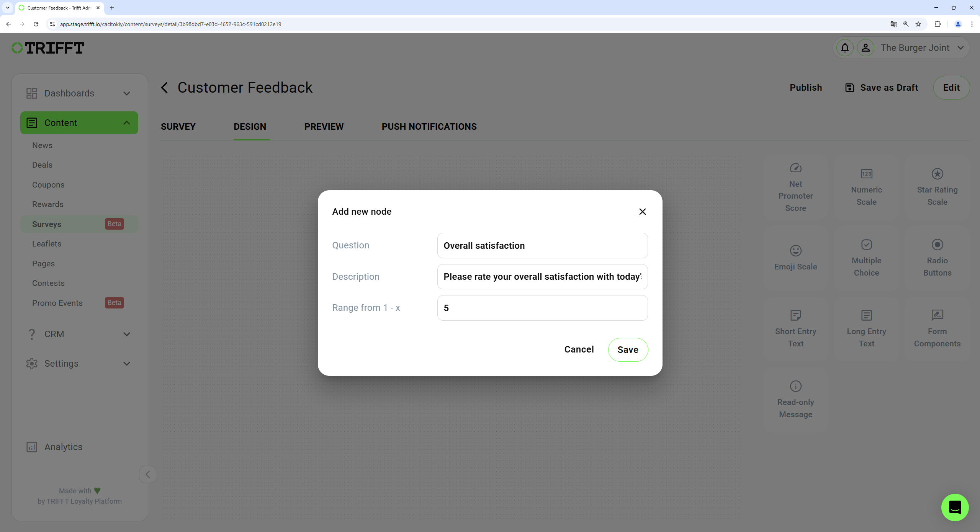The height and width of the screenshot is (532, 980).
Task: Click the notifications bell icon
Action: [x=845, y=48]
